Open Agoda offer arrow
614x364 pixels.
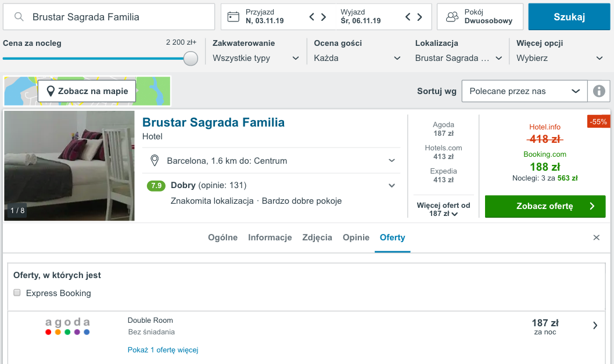pyautogui.click(x=595, y=326)
